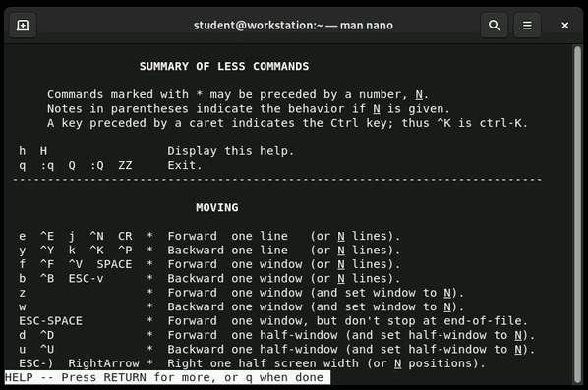Screen dimensions: 588x390
Task: Click the 'SPACE' key entry
Action: tap(114, 264)
